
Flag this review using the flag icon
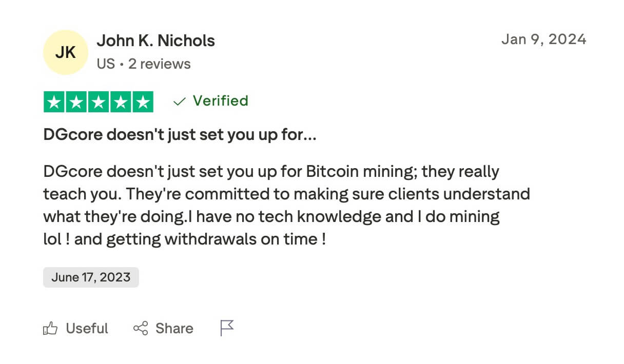pyautogui.click(x=227, y=328)
